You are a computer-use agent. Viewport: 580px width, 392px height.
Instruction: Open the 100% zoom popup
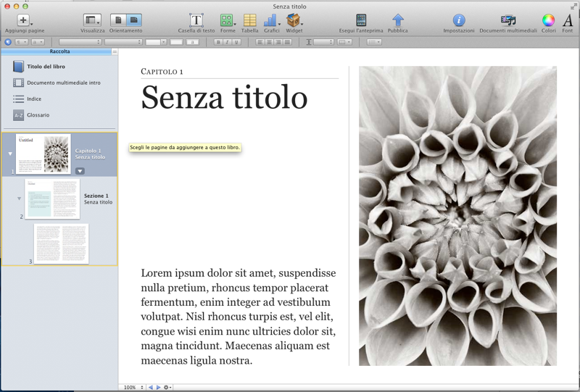tap(133, 387)
